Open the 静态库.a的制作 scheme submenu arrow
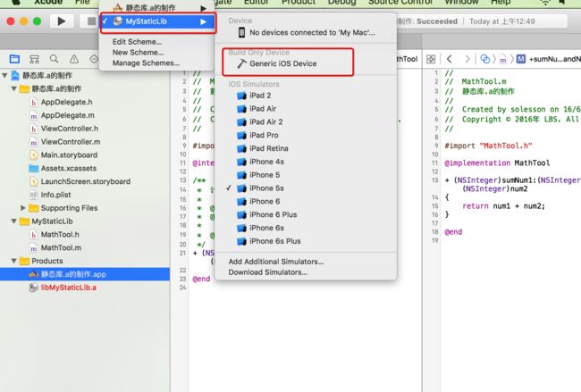The image size is (581, 392). (x=204, y=8)
